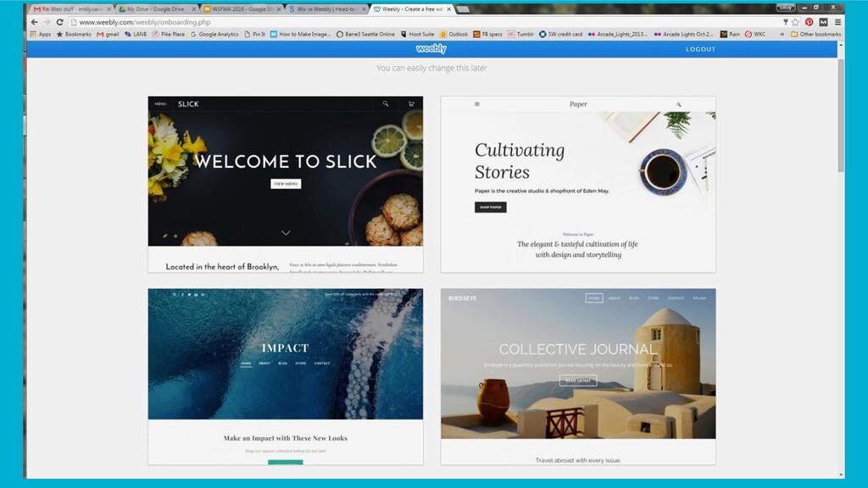The image size is (868, 488).
Task: Go back with the browser back arrow
Action: click(x=34, y=22)
